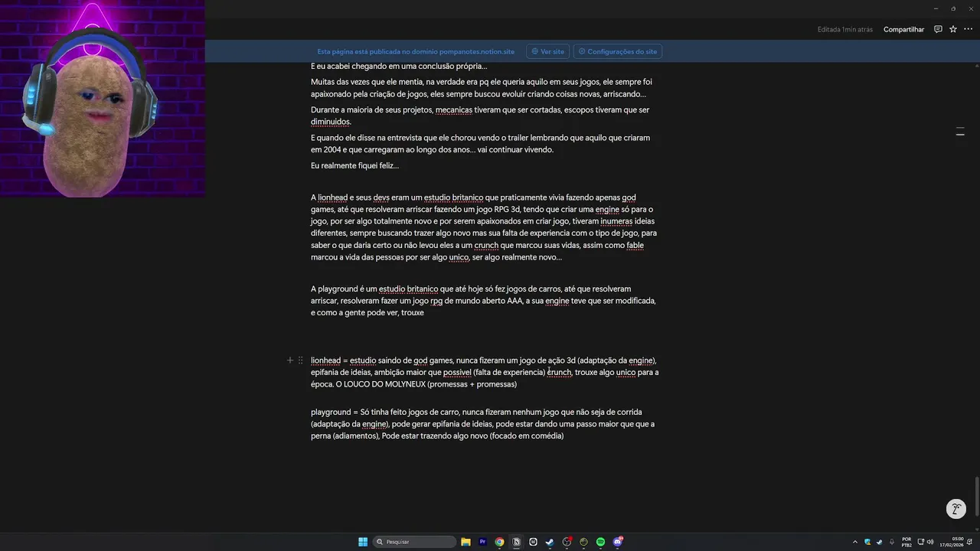Screen dimensions: 980x551
Task: Open the three-dots page options menu
Action: coord(968,29)
